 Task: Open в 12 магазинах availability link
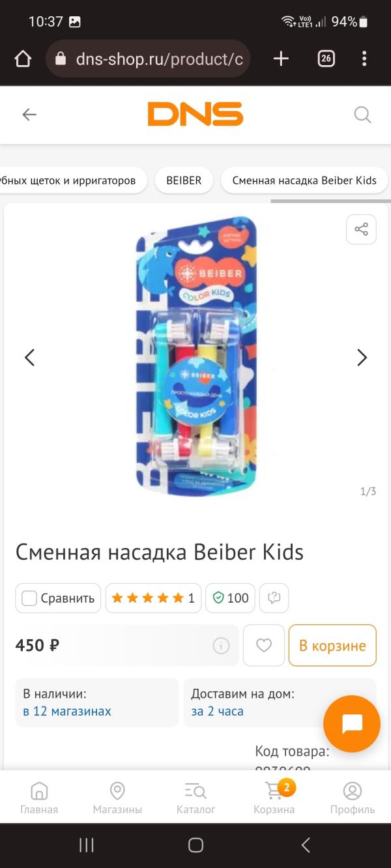[x=67, y=711]
